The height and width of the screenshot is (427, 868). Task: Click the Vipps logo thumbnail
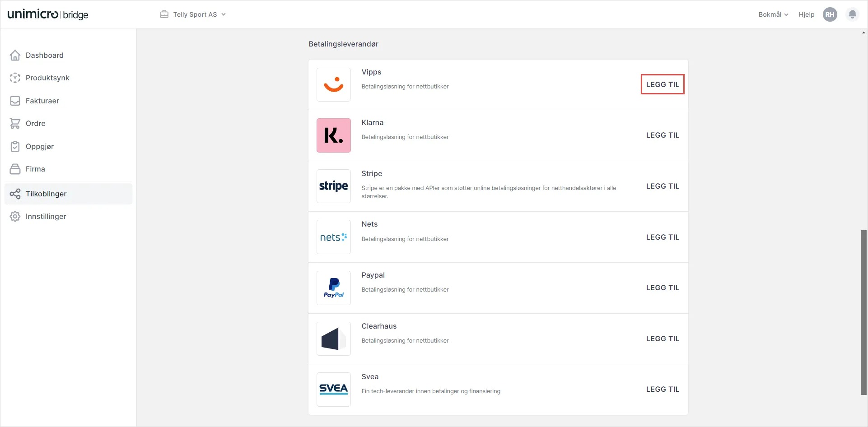click(334, 84)
